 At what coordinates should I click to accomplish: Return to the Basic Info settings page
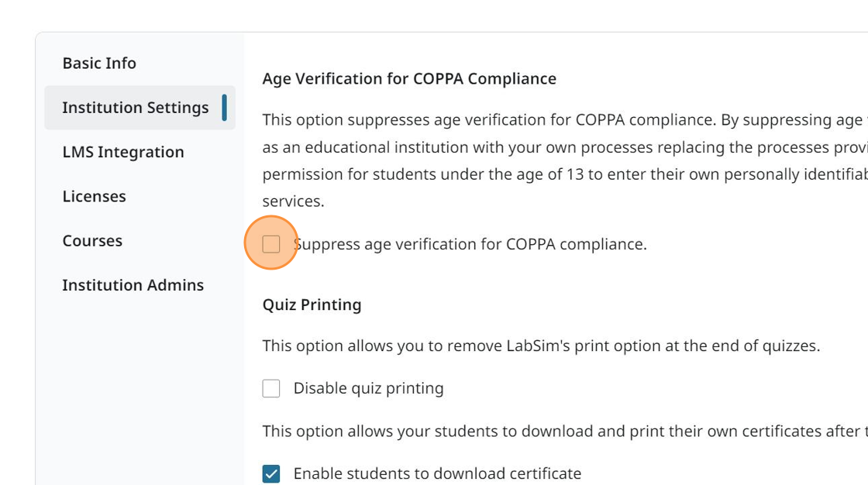coord(99,63)
